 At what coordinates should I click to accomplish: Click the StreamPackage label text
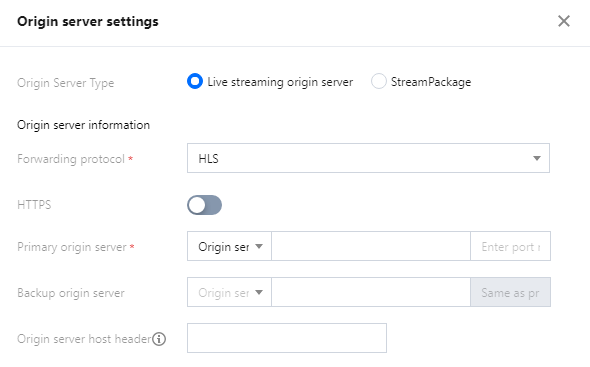(431, 82)
